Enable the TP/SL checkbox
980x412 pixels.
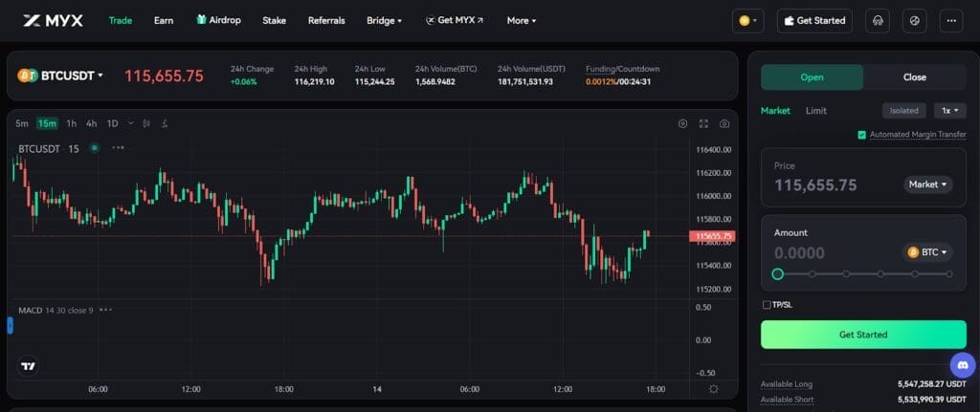(x=767, y=305)
